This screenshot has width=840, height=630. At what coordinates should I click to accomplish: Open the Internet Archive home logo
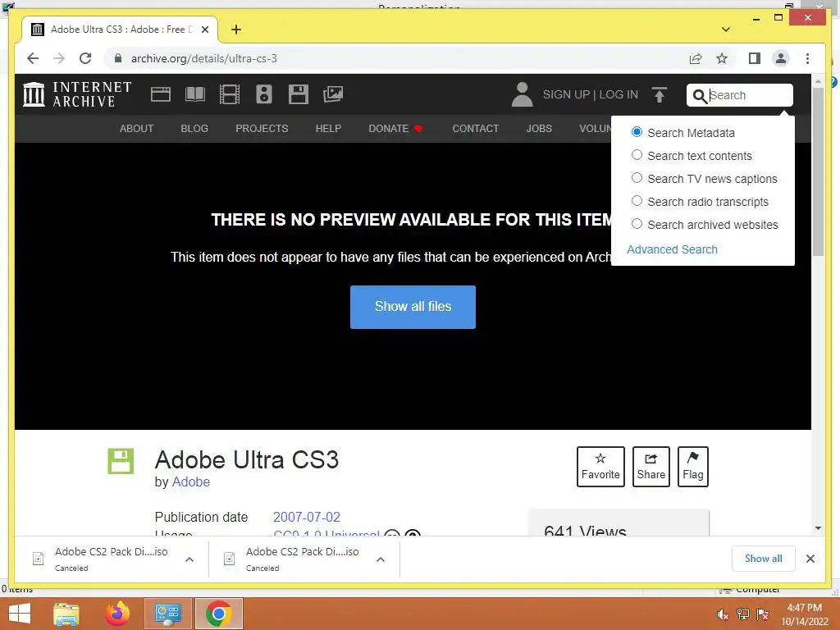(77, 94)
